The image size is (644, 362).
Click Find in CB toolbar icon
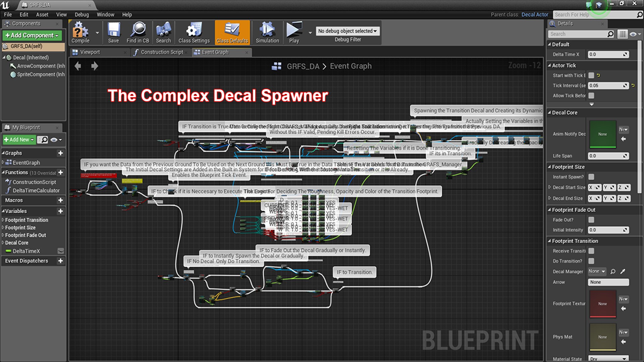[138, 33]
